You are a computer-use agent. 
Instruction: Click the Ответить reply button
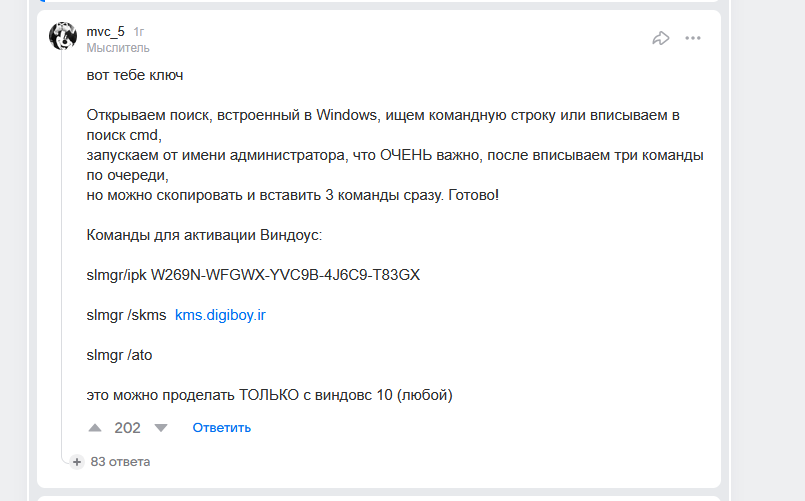(221, 428)
